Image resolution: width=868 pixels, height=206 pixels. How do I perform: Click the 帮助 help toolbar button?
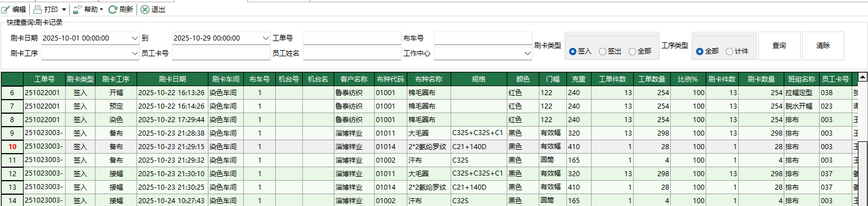tap(85, 9)
